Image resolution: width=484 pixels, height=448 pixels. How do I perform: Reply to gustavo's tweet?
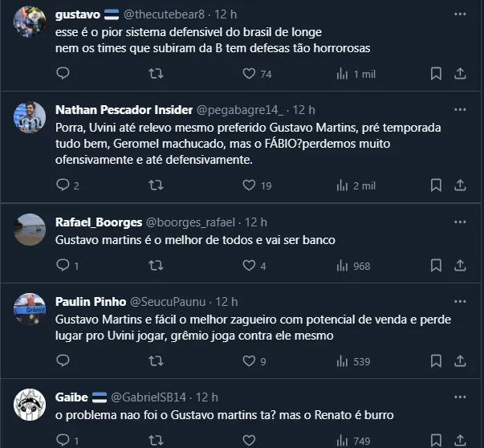(63, 74)
